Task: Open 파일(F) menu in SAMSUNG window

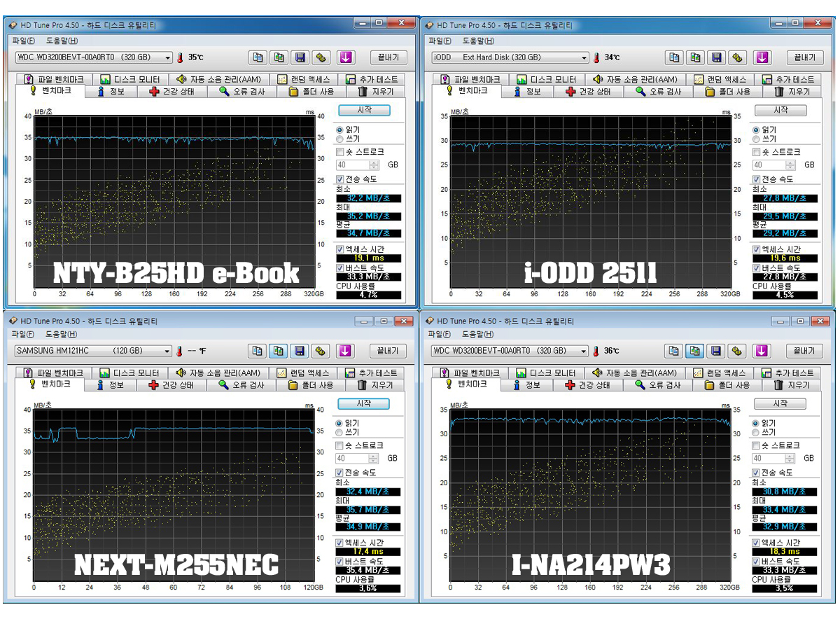Action: (24, 334)
